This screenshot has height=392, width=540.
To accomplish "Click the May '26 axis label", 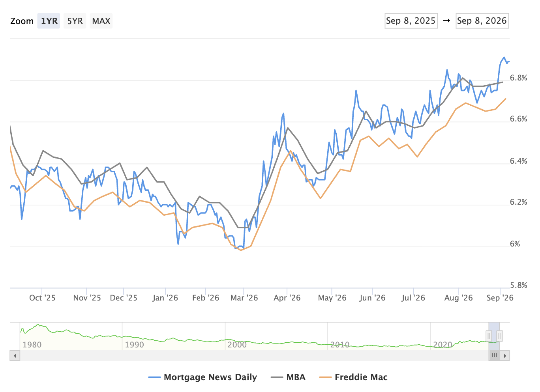I will 332,298.
